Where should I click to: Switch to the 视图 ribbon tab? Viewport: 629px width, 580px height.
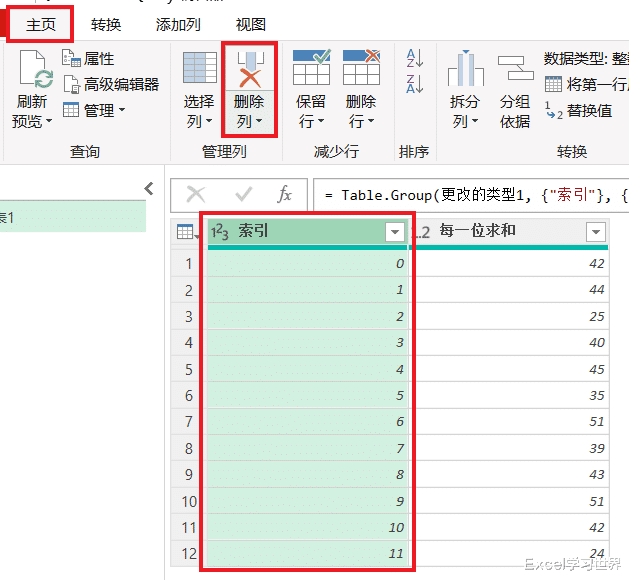251,25
